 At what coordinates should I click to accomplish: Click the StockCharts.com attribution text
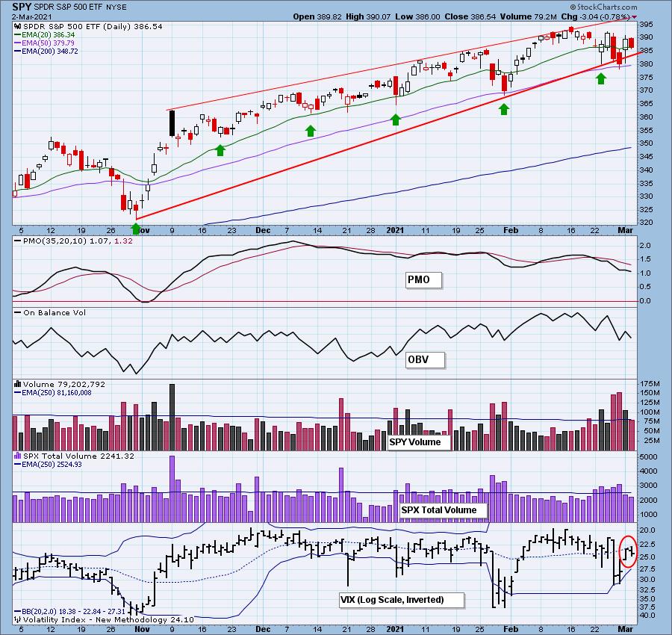pos(603,7)
